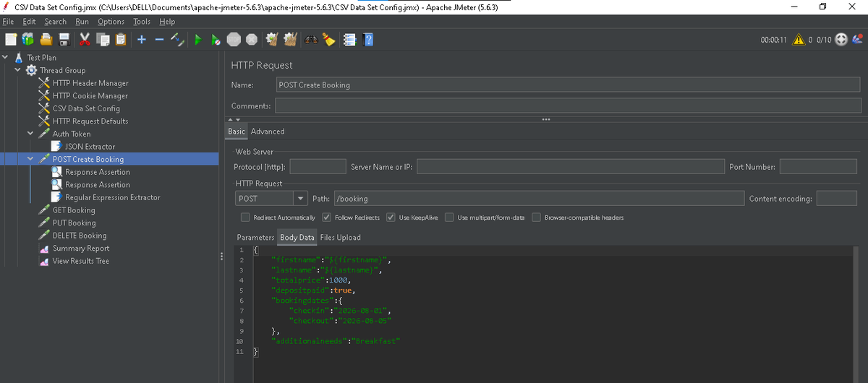Click the round thread-status icon in toolbar
The image size is (868, 383).
(x=842, y=39)
